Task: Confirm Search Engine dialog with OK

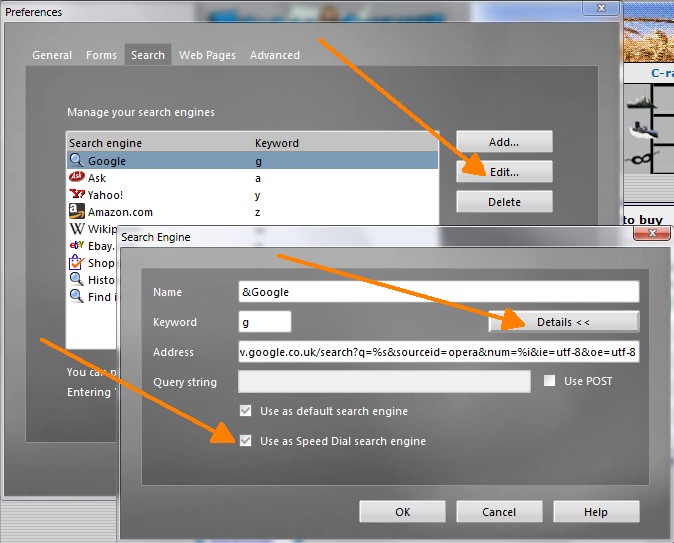Action: pyautogui.click(x=402, y=512)
